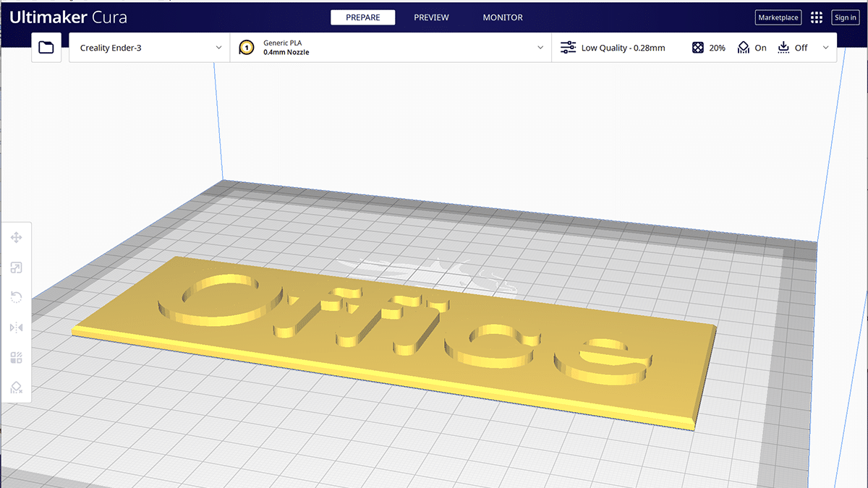Image resolution: width=868 pixels, height=488 pixels.
Task: Select the Move tool in left toolbar
Action: 16,238
